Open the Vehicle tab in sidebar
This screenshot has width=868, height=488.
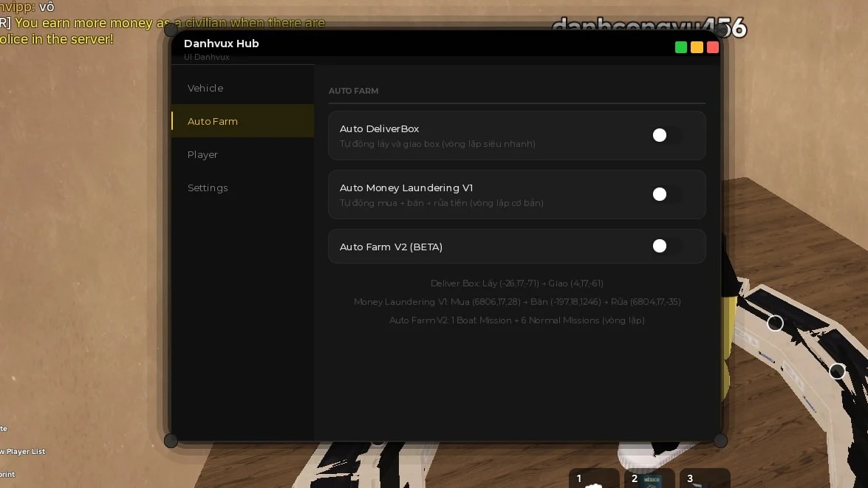(x=242, y=88)
